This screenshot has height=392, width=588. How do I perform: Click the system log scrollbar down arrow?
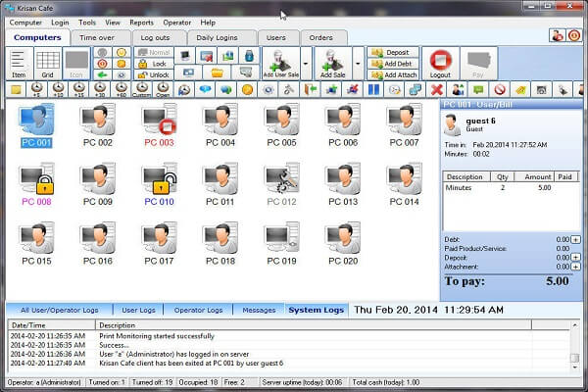574,367
